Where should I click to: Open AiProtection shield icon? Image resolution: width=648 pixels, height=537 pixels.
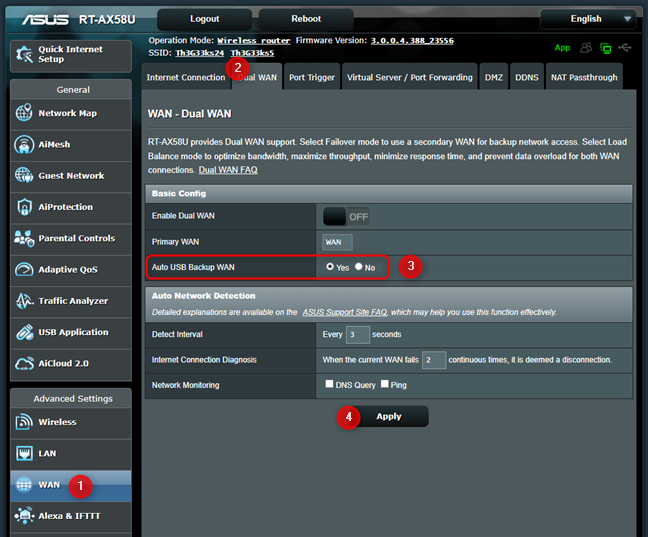[x=24, y=207]
